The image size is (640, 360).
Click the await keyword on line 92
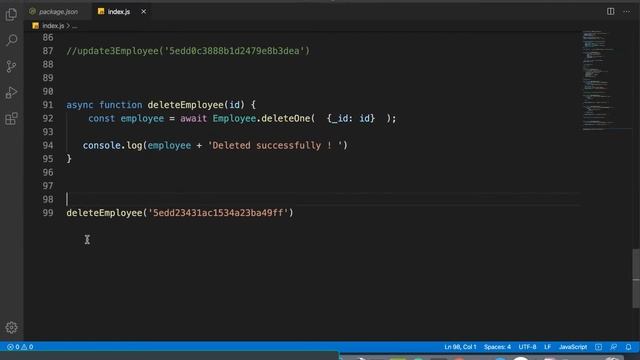tap(193, 118)
